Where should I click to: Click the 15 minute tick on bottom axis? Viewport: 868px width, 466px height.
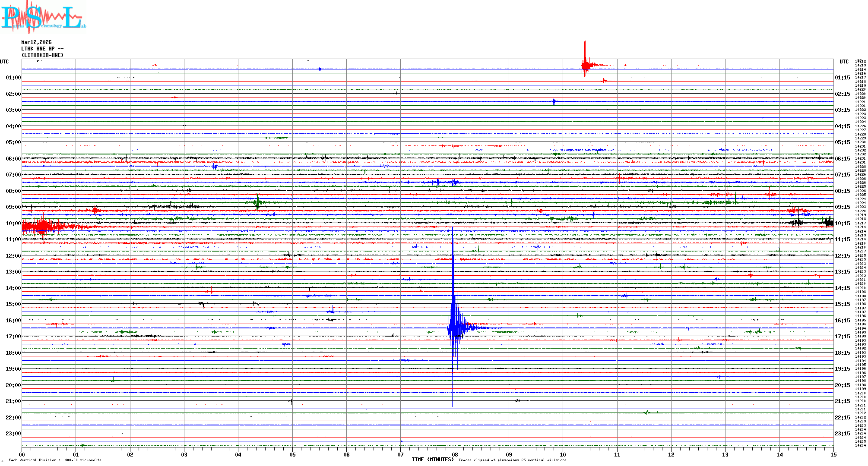[833, 455]
